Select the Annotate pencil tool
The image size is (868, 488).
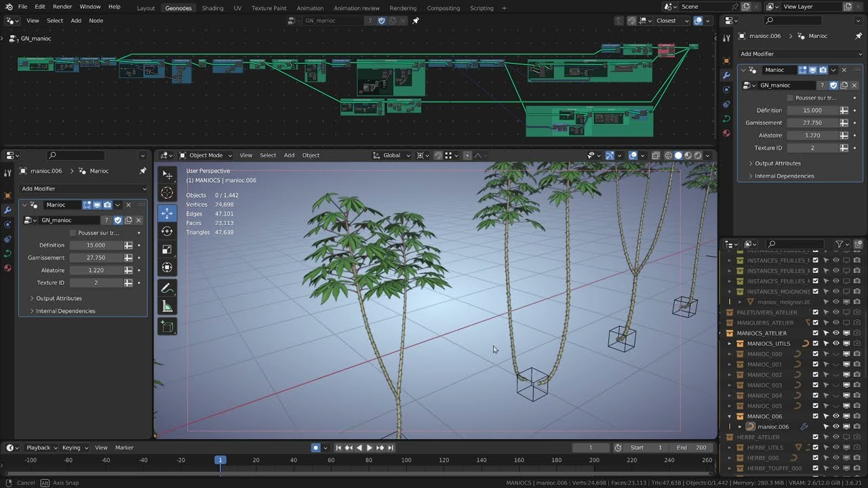click(x=167, y=288)
